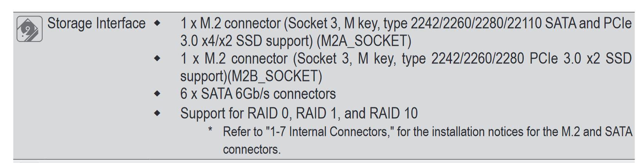Click the diamond bullet beside the M2B_SOCKET entry

pyautogui.click(x=157, y=59)
